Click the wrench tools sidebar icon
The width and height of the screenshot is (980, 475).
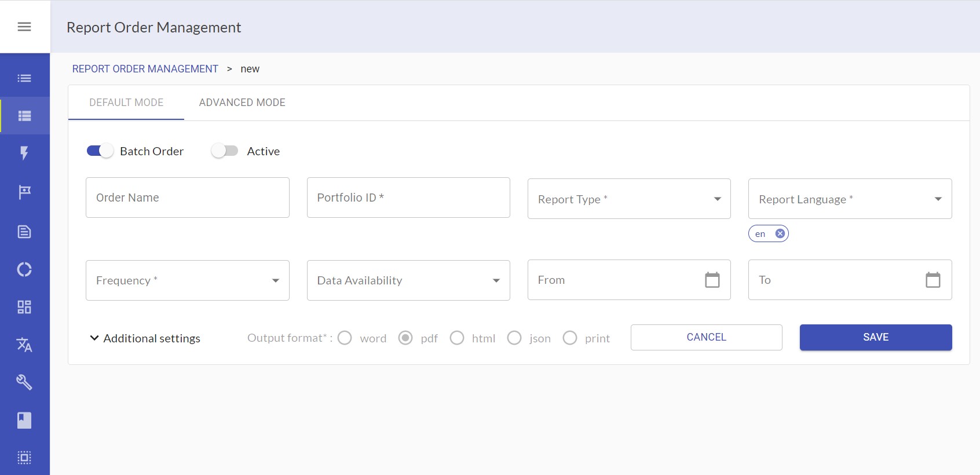[24, 382]
